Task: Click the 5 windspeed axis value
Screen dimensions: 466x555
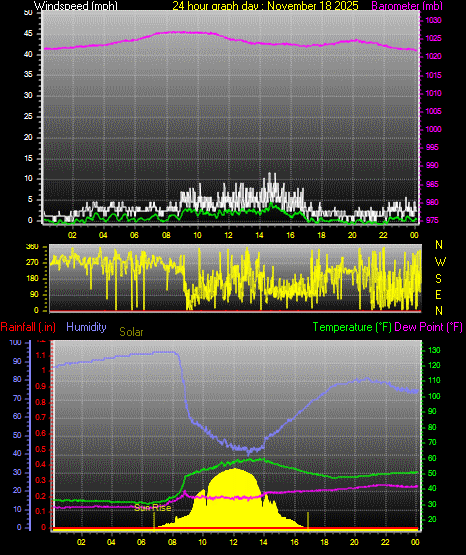Action: pos(30,200)
